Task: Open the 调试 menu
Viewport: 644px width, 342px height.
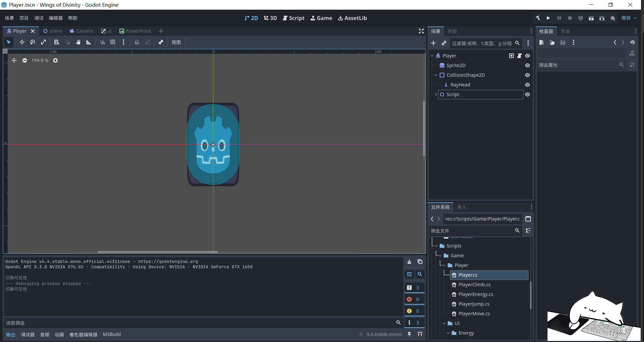Action: point(39,18)
